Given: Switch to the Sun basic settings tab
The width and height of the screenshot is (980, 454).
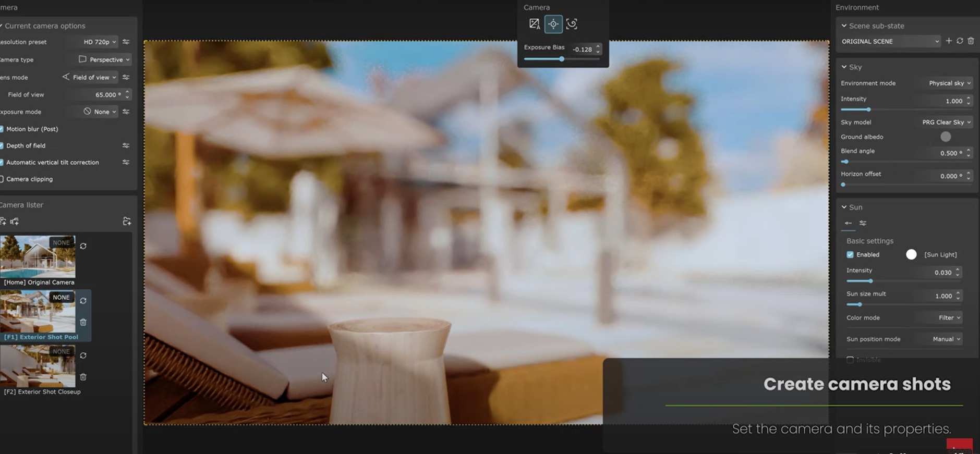Looking at the screenshot, I should (x=849, y=223).
